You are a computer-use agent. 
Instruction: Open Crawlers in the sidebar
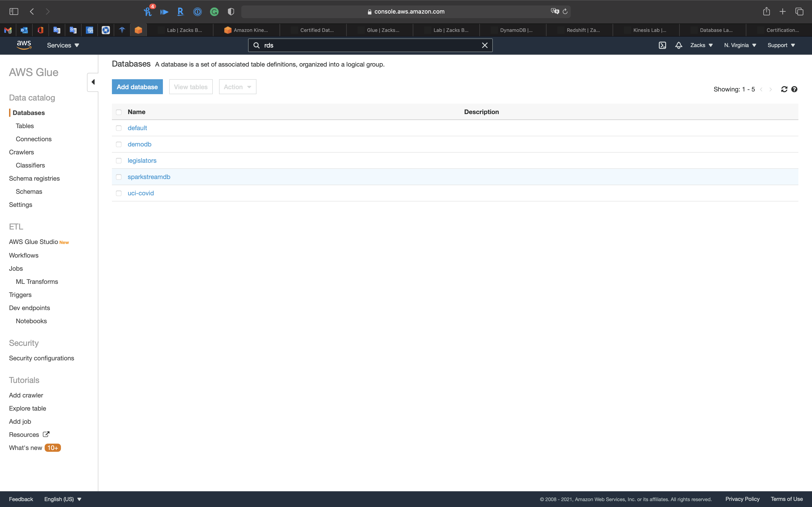[22, 152]
